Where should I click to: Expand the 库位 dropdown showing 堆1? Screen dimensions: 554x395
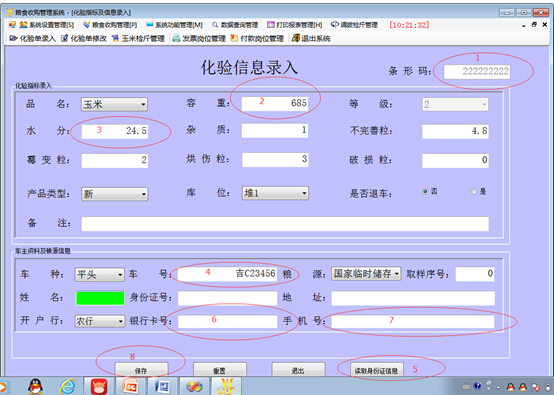tap(275, 193)
